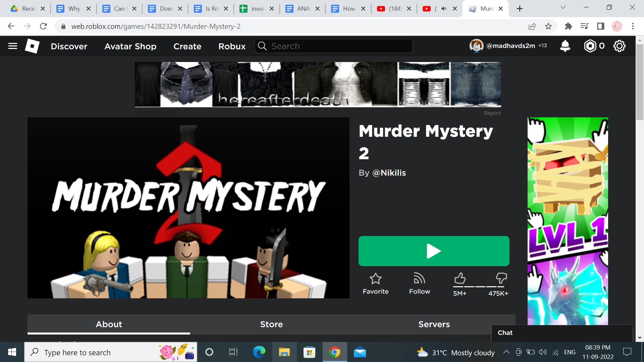Viewport: 644px width, 362px height.
Task: Click the hereafterdeath clothing banner ad
Action: tap(318, 84)
